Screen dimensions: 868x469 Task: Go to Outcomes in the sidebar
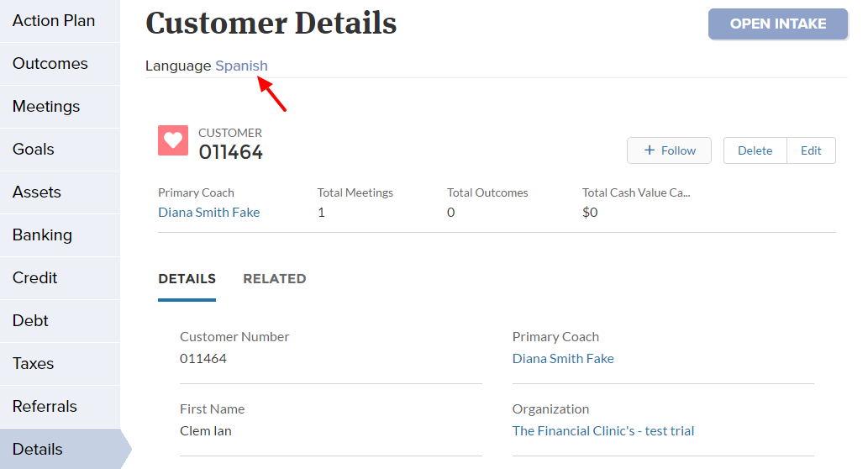tap(60, 64)
